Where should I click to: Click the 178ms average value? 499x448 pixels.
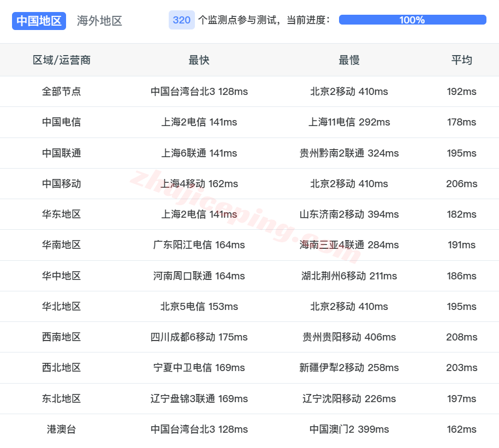[461, 122]
